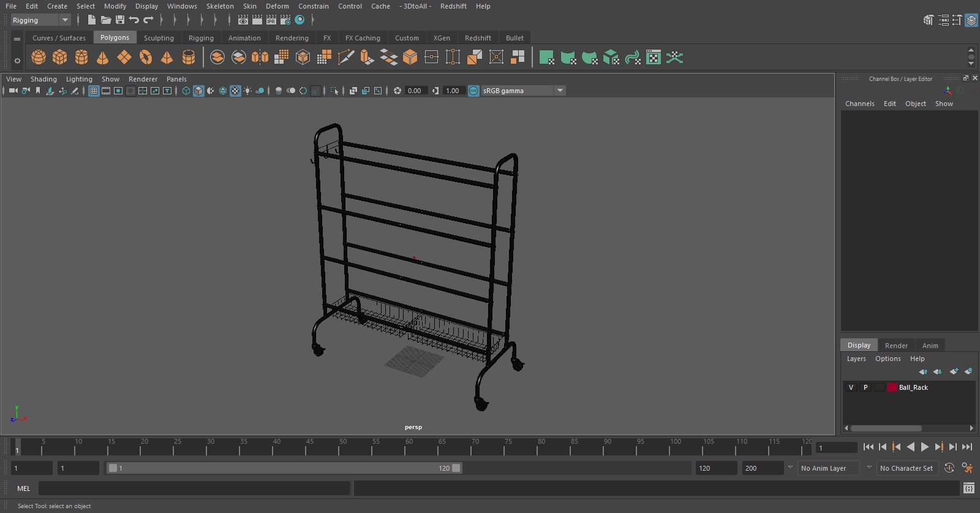The height and width of the screenshot is (513, 980).
Task: Toggle smooth shade all cube icon
Action: click(198, 91)
